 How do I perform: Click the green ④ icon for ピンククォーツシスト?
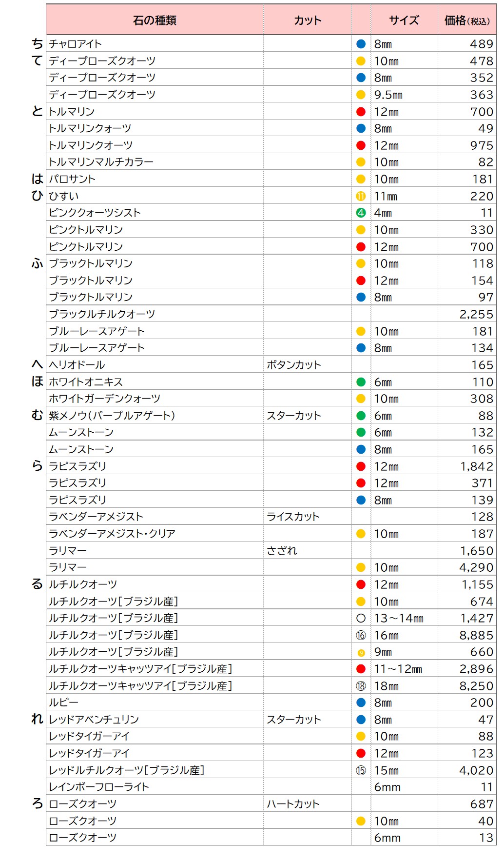click(x=361, y=213)
